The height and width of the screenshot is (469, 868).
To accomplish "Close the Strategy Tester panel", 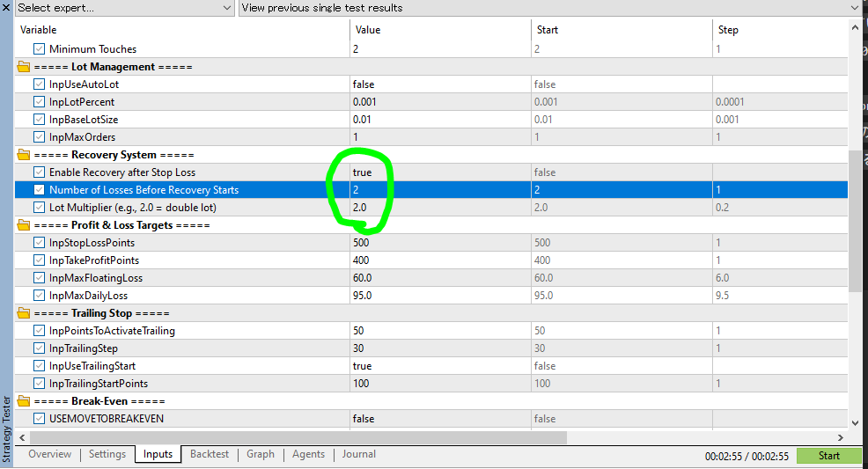I will click(x=6, y=8).
